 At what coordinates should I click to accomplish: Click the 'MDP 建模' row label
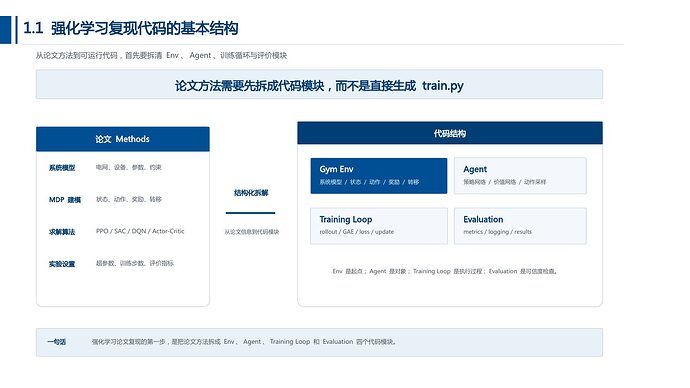(x=65, y=200)
